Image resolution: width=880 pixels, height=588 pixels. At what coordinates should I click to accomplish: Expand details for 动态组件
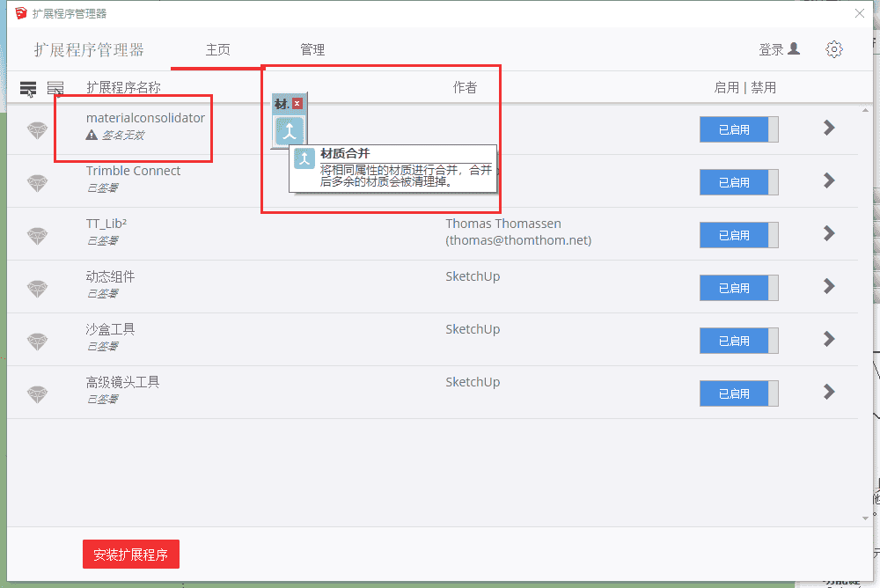tap(829, 286)
